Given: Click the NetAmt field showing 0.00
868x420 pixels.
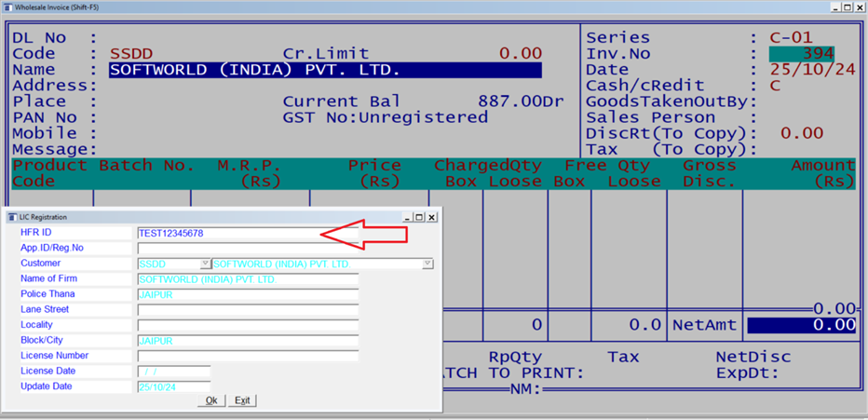Looking at the screenshot, I should [x=802, y=325].
